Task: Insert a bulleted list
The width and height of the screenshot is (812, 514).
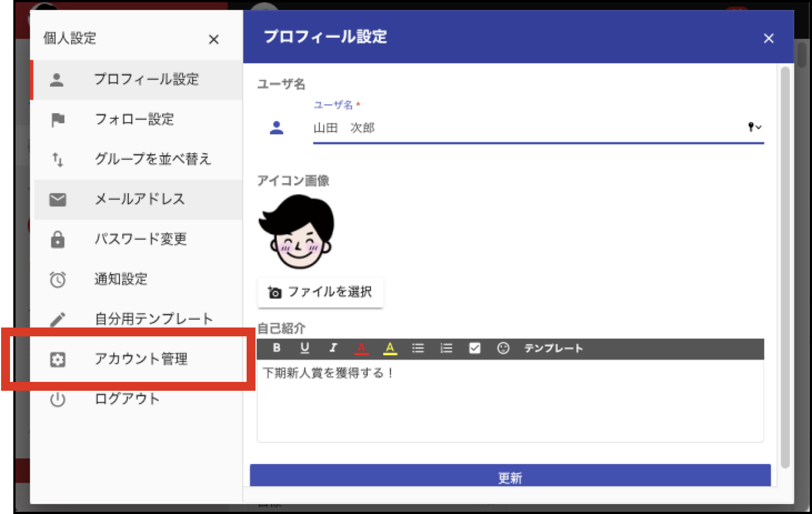Action: [418, 348]
